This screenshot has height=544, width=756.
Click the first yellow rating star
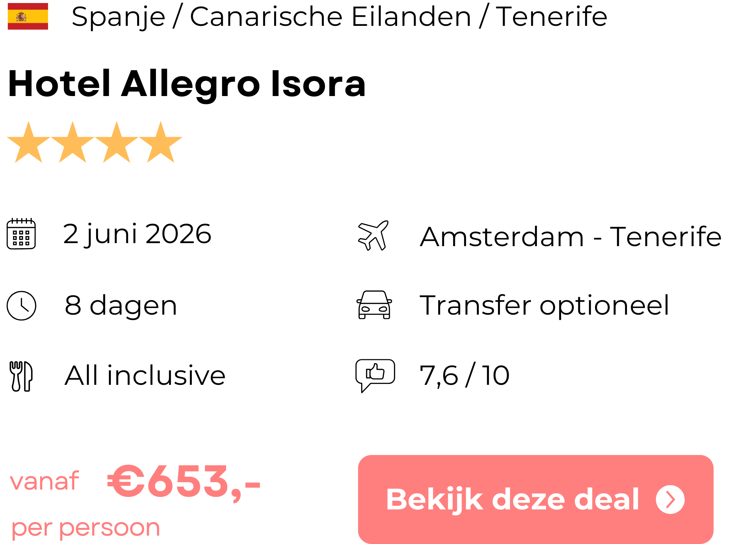tap(29, 143)
